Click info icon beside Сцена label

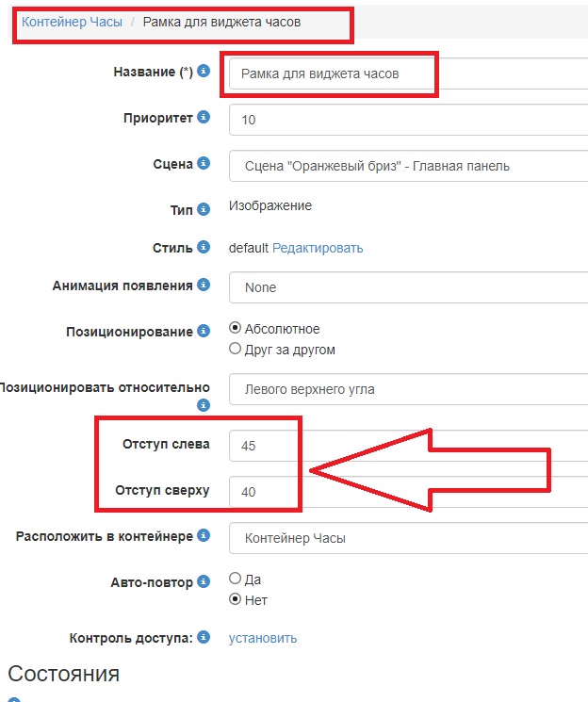click(x=204, y=164)
